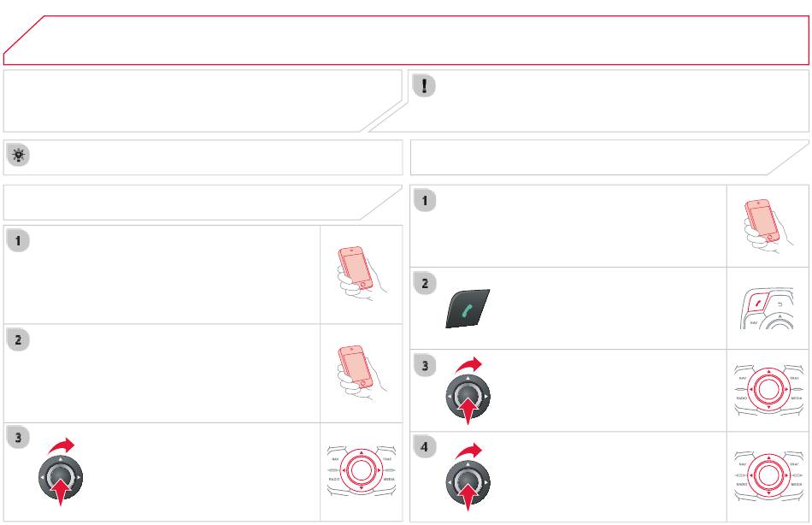Screen dimensions: 812x525
Task: Click step 1 badge in right column
Action: [425, 201]
